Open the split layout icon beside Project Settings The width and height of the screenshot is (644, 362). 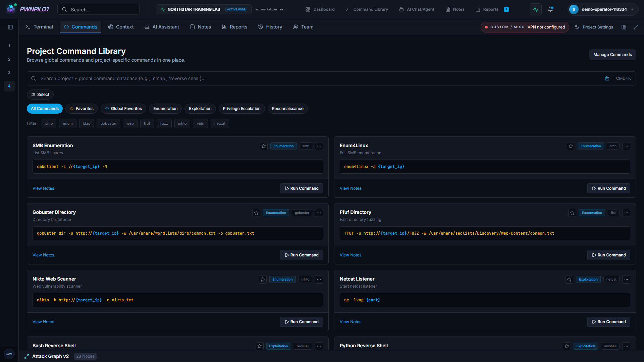[x=624, y=27]
